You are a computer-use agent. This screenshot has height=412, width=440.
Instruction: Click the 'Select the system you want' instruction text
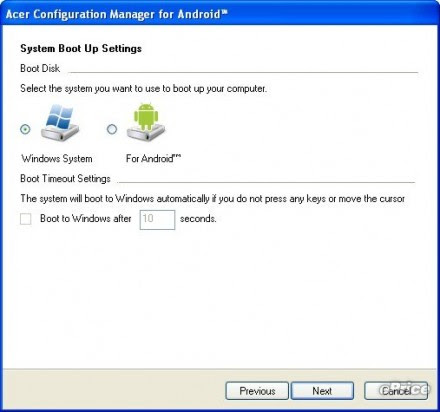[143, 89]
